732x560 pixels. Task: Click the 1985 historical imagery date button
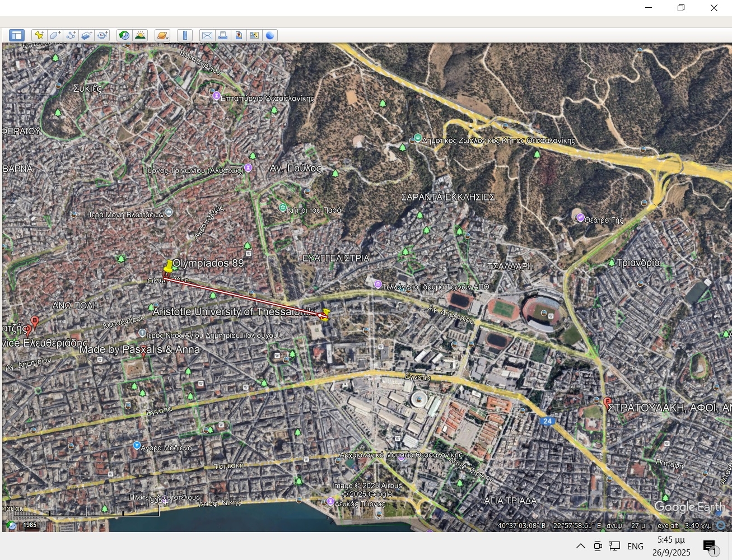tap(29, 525)
